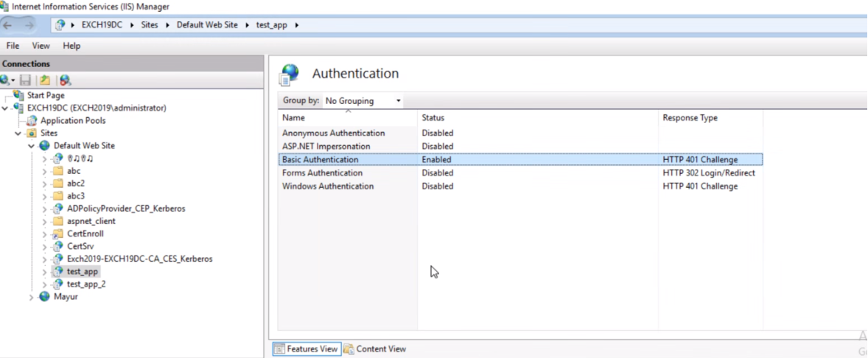Collapse the Sites tree node
Screen dimensions: 868x358
pos(18,133)
